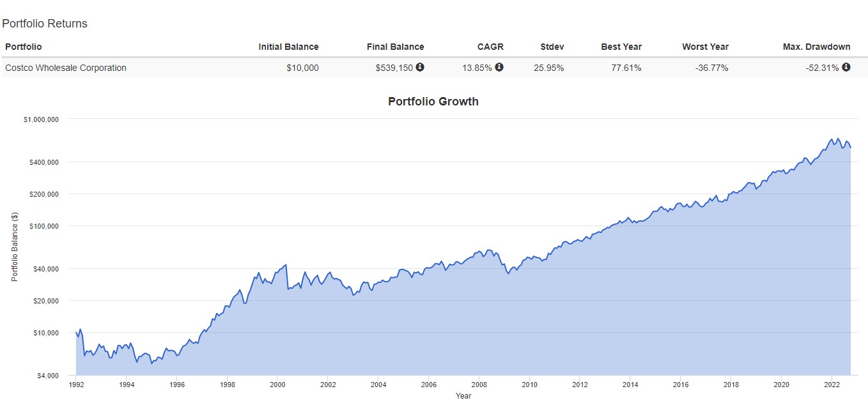Select the Costco Wholesale Corporation row label
868x405 pixels.
66,68
